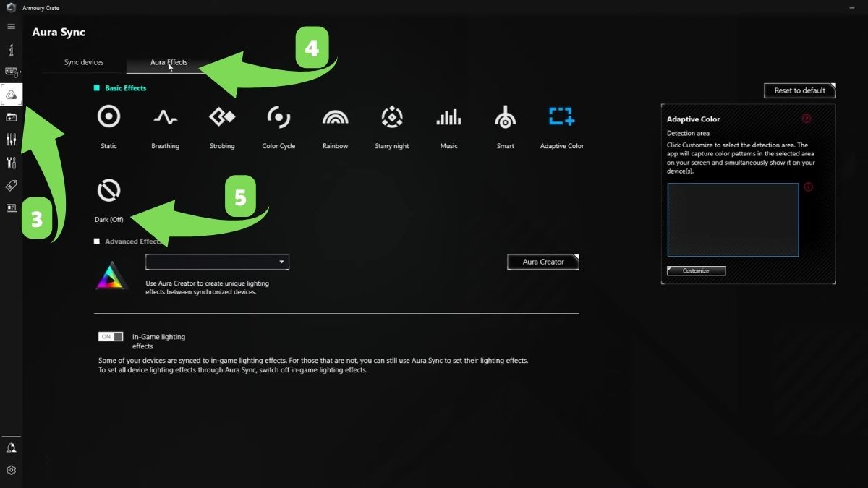
Task: Click the Aura Sync page heading
Action: pyautogui.click(x=59, y=33)
